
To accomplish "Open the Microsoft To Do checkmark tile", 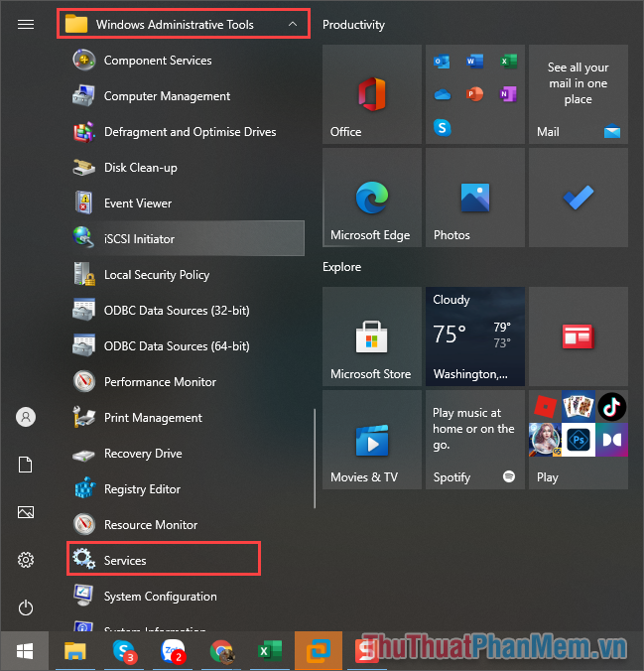I will (x=579, y=198).
